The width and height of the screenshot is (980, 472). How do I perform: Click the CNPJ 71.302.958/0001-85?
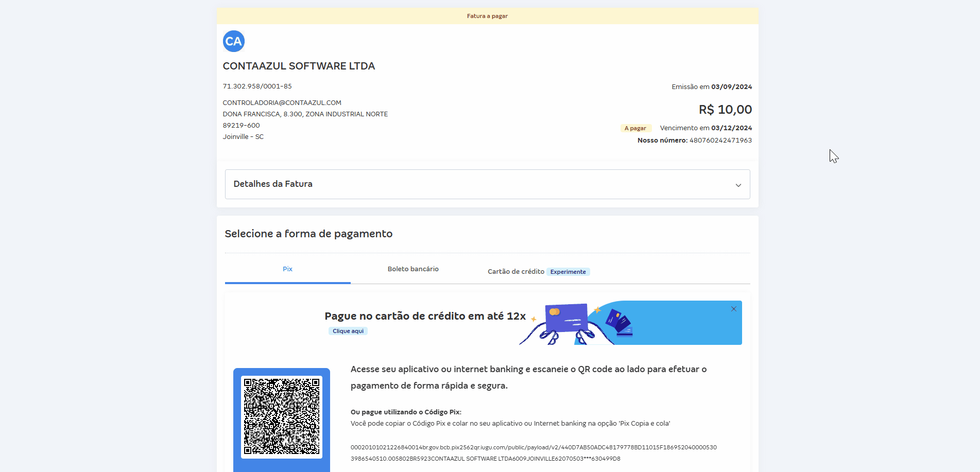pyautogui.click(x=257, y=86)
